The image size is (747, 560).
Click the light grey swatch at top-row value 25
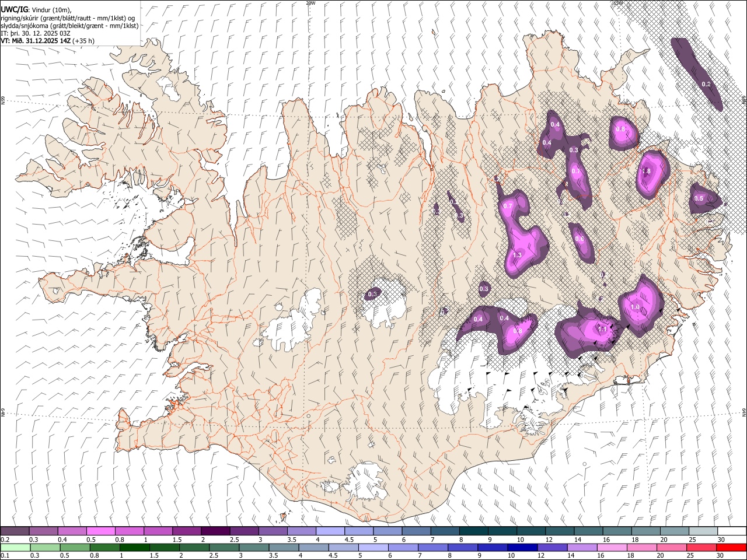coord(703,531)
